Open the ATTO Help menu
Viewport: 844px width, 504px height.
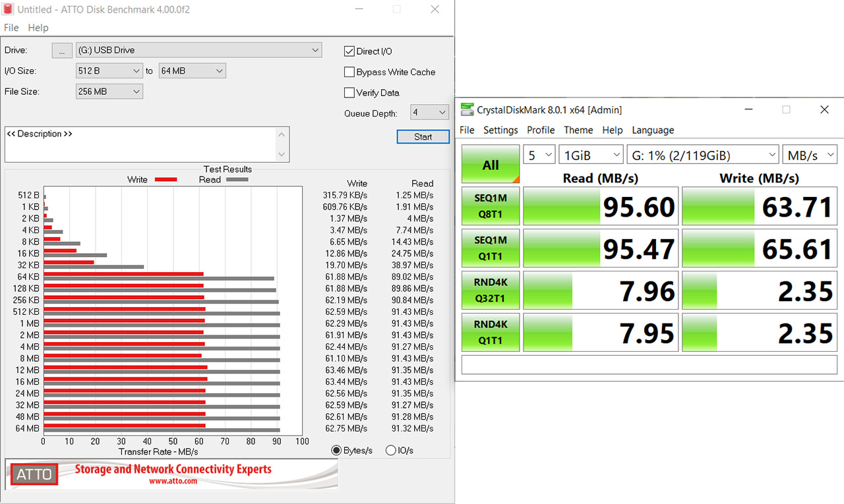coord(38,28)
